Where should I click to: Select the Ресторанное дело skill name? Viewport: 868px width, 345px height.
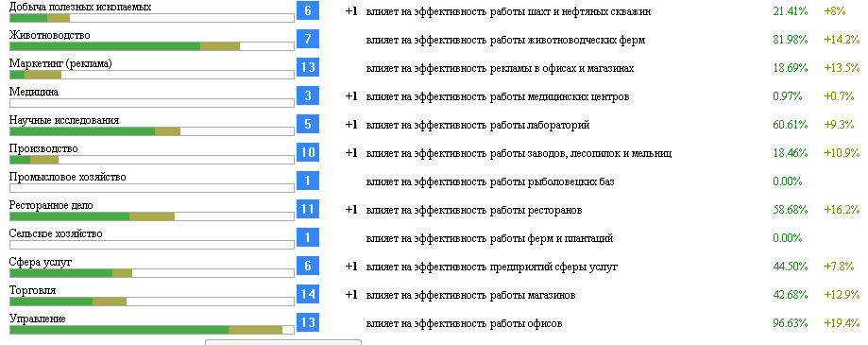click(52, 205)
